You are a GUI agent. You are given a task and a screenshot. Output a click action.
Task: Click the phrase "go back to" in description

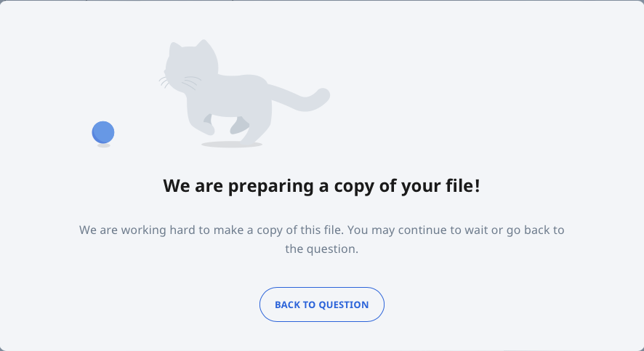(535, 230)
